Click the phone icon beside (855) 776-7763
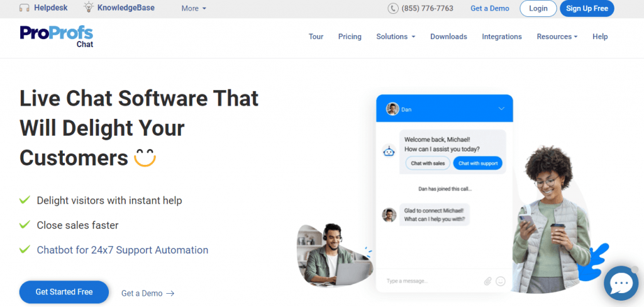 point(392,8)
